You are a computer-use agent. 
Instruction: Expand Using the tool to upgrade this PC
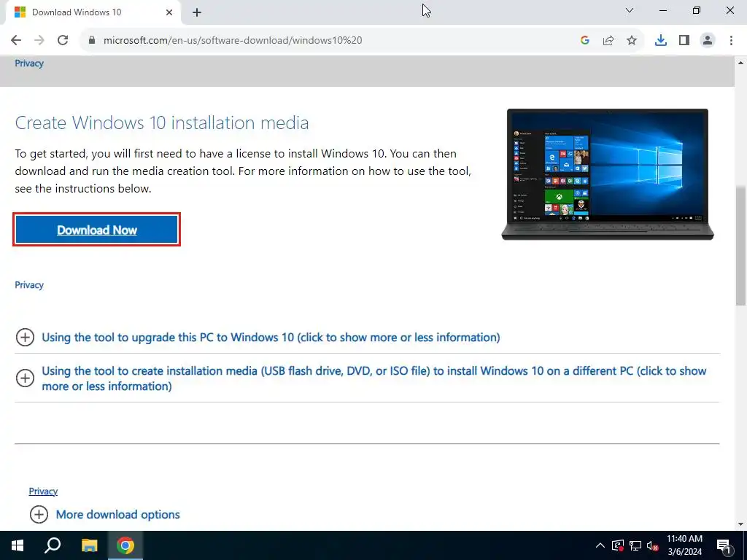pos(271,337)
